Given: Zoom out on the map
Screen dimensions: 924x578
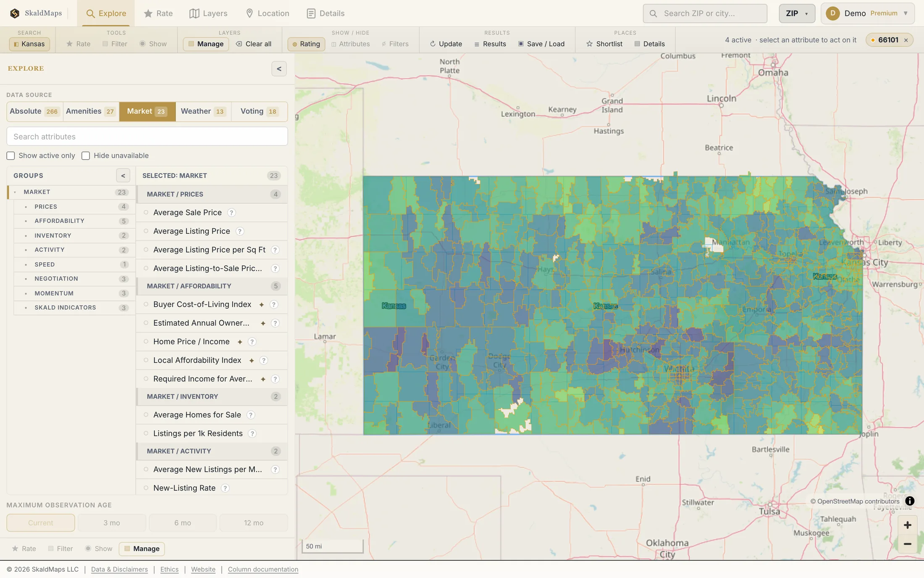Looking at the screenshot, I should click(908, 544).
